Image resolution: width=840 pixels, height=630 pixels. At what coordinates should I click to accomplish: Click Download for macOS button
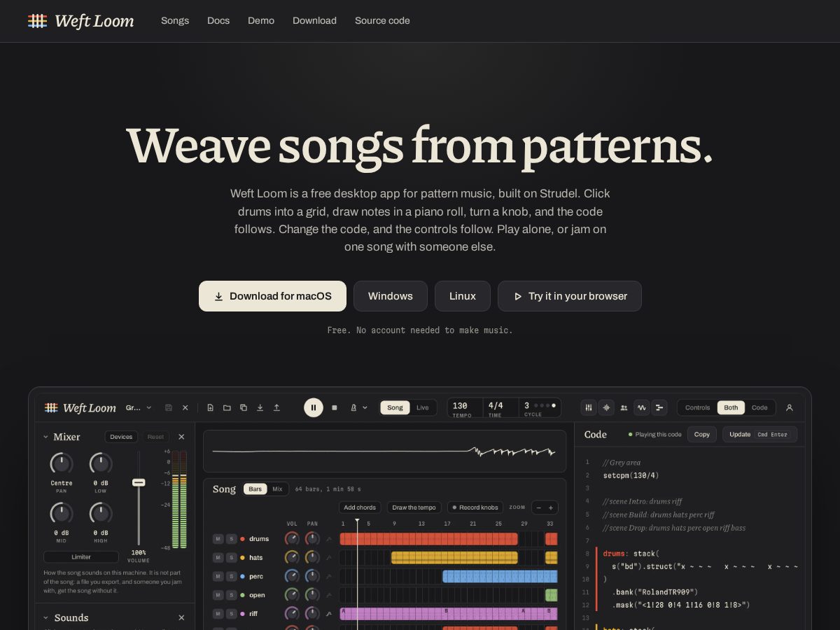[272, 296]
